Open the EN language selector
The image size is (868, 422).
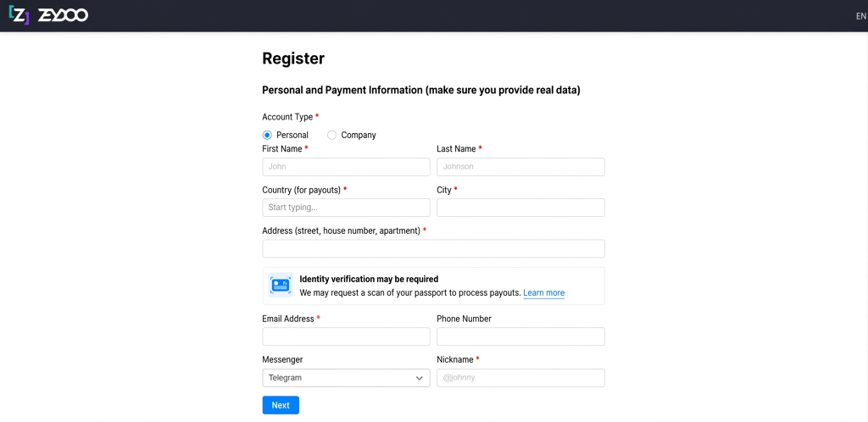click(x=861, y=16)
